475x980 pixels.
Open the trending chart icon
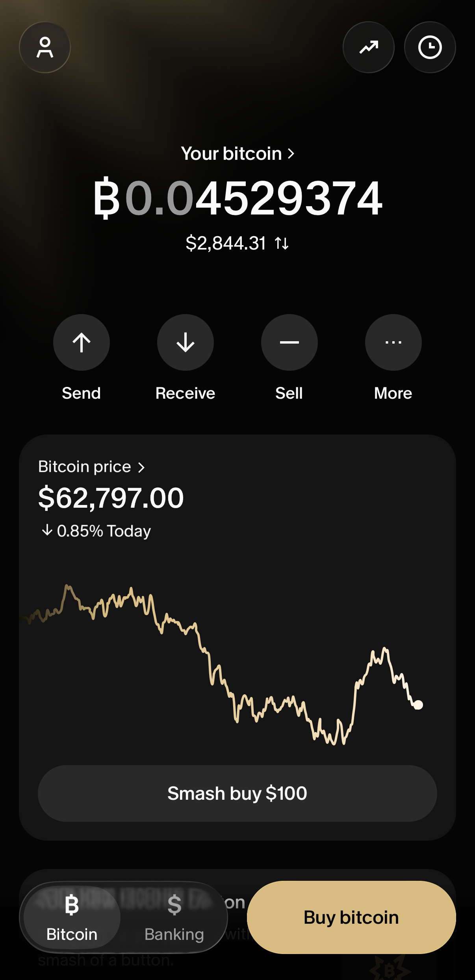(369, 47)
